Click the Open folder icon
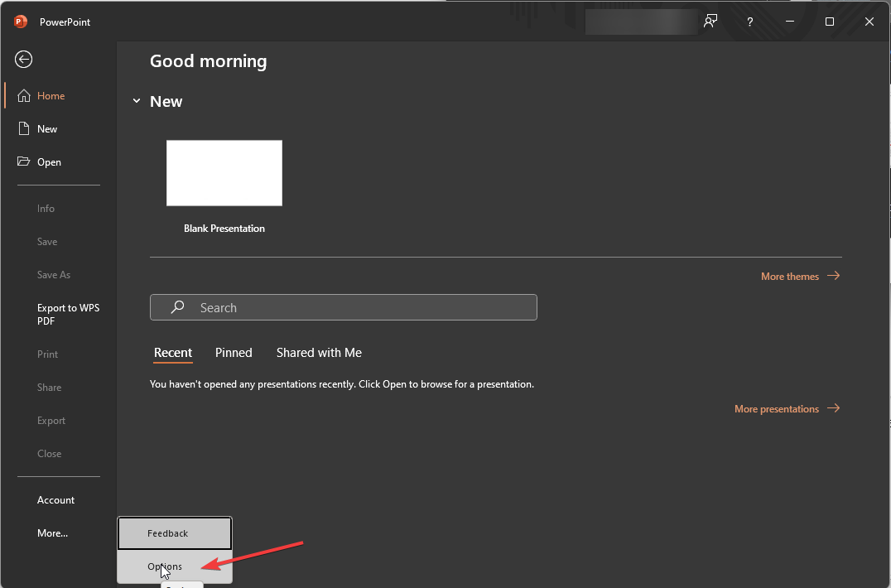Viewport: 891px width, 588px height. [24, 162]
